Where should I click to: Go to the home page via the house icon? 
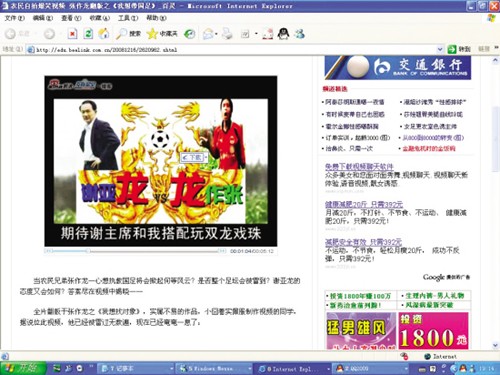click(x=104, y=33)
